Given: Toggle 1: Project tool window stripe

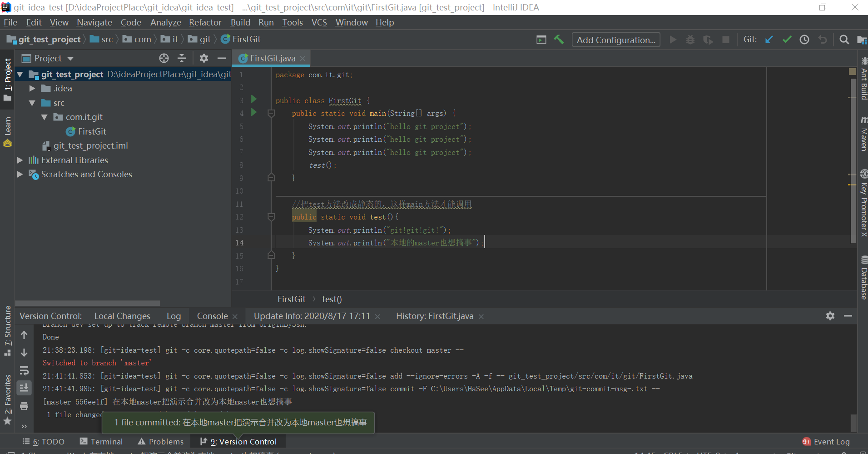Looking at the screenshot, I should [x=7, y=80].
